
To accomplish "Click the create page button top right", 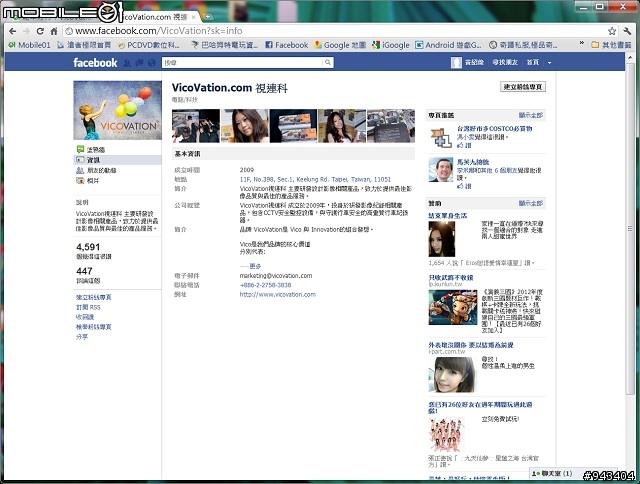I will (522, 87).
